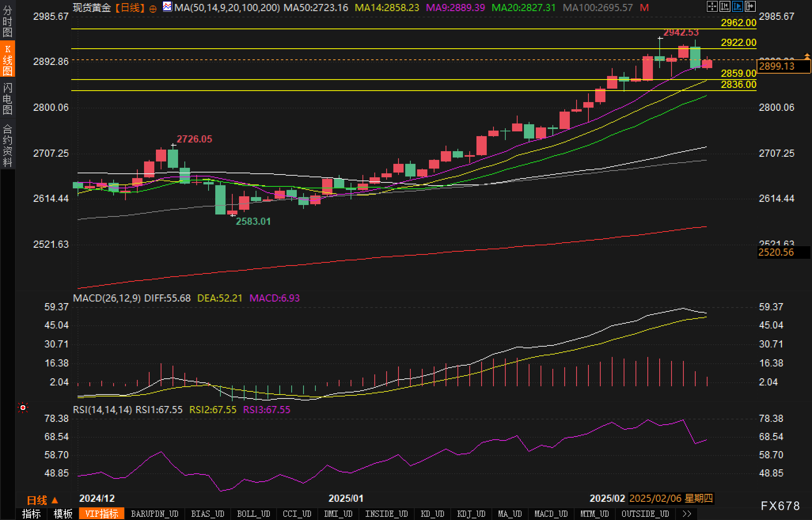Click the rightmost arrow panel icon at top right
This screenshot has width=812, height=520.
point(750,6)
